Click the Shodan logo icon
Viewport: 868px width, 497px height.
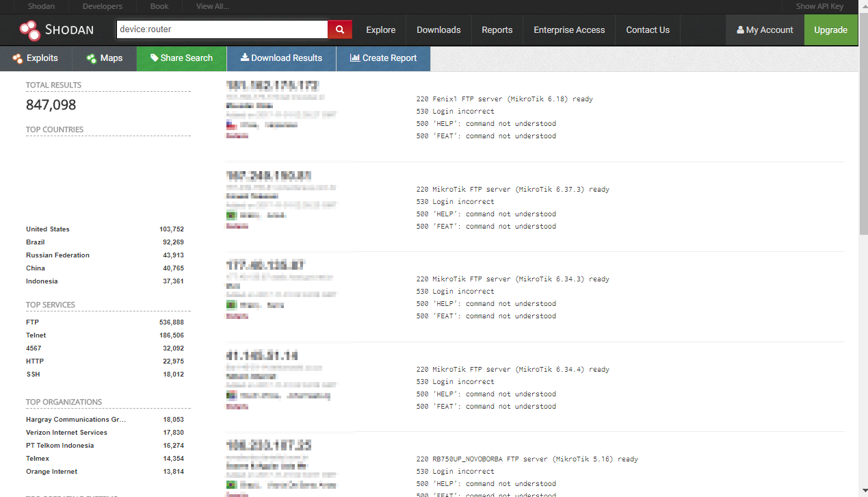click(x=29, y=29)
